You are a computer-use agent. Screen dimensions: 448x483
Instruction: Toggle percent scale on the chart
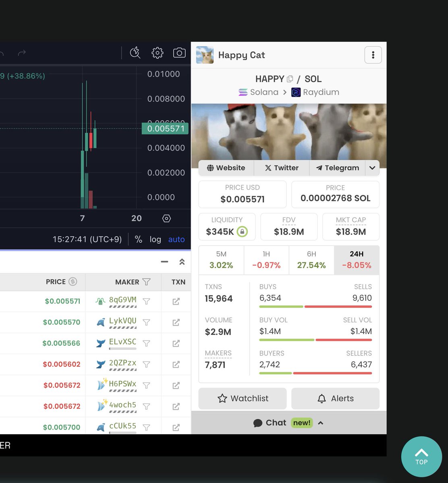tap(139, 239)
